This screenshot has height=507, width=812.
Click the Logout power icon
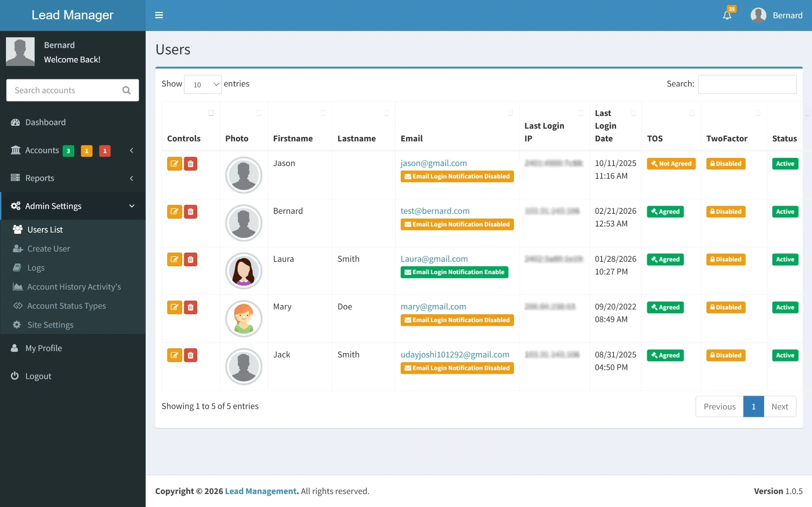point(15,376)
